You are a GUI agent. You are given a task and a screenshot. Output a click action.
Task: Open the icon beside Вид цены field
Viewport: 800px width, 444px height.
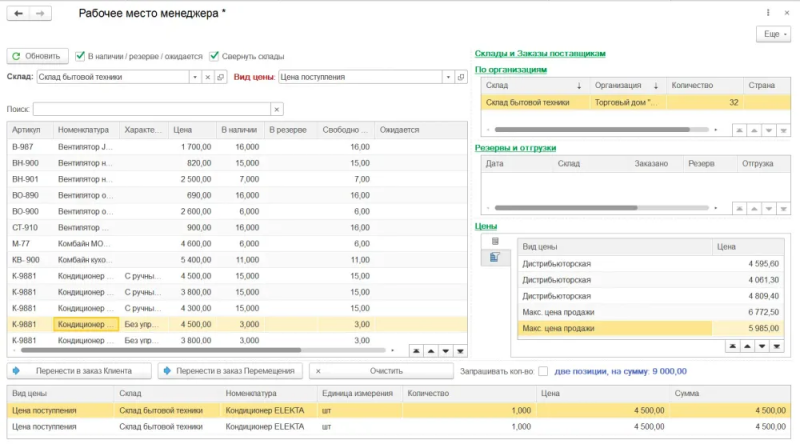(461, 77)
